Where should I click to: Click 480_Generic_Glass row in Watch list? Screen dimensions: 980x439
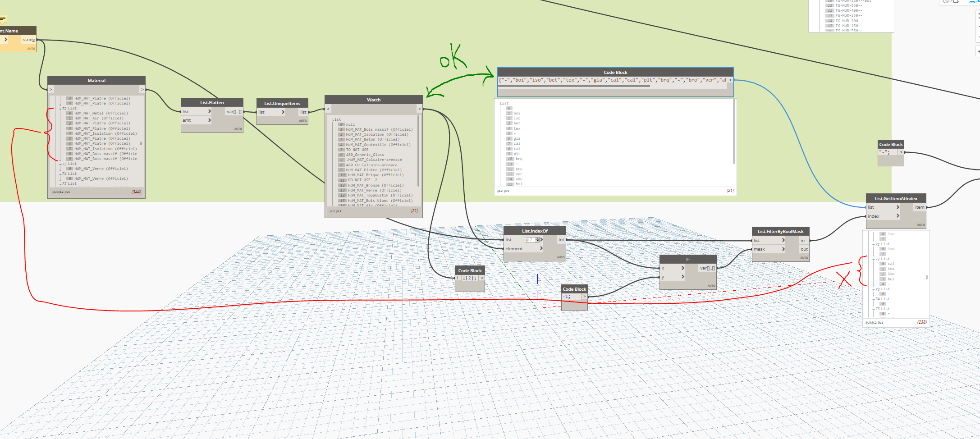[365, 155]
